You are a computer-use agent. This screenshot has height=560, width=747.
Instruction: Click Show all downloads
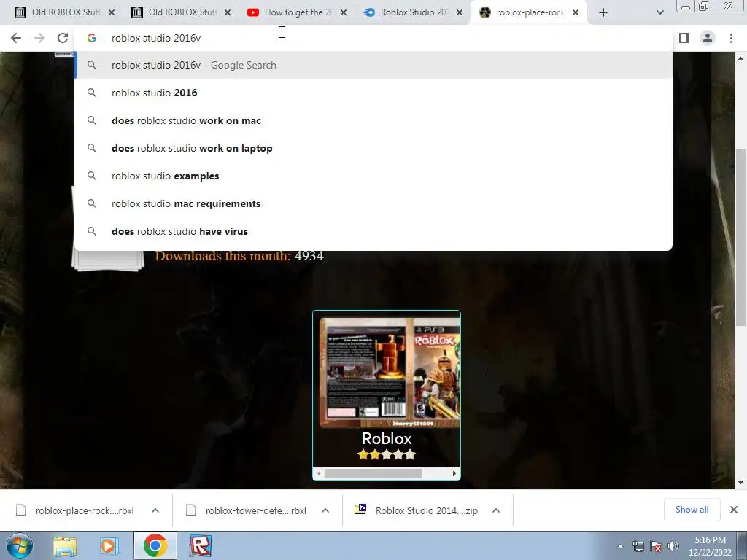pyautogui.click(x=692, y=510)
